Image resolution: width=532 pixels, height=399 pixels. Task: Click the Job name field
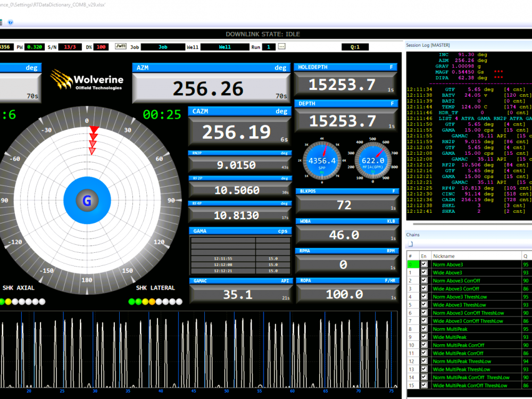163,47
